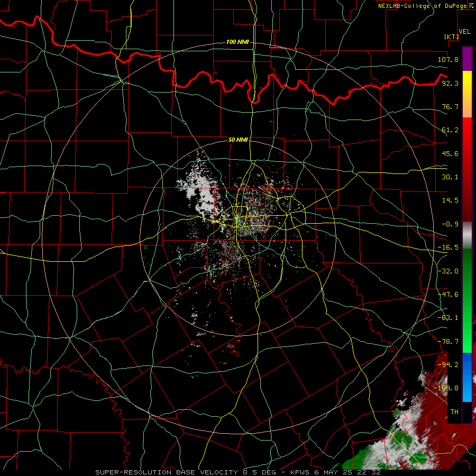The height and width of the screenshot is (476, 476).
Task: Click the purple segment of the color bar
Action: [x=467, y=59]
